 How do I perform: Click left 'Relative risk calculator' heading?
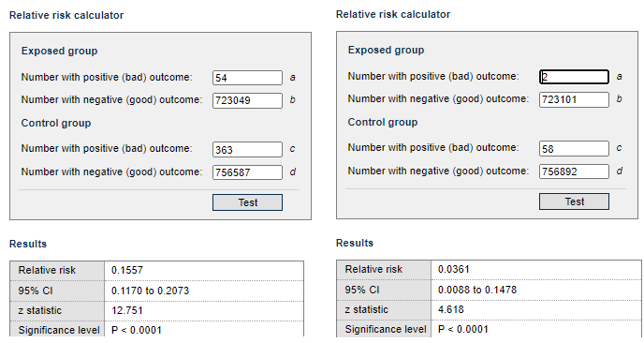(66, 15)
